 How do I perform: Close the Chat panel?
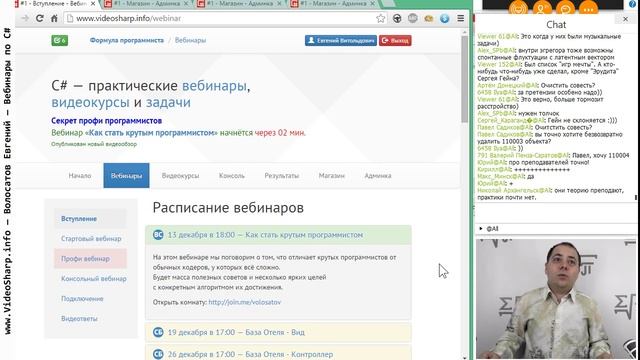click(625, 19)
